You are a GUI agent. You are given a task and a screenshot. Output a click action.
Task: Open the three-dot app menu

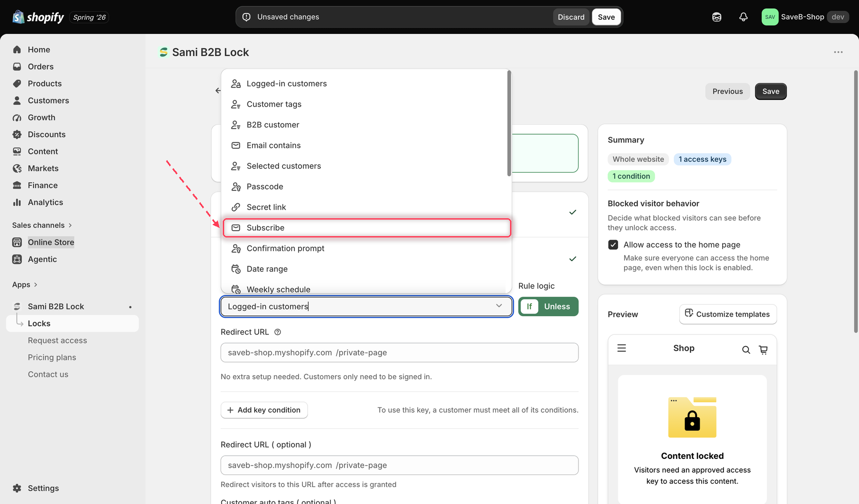tap(838, 52)
